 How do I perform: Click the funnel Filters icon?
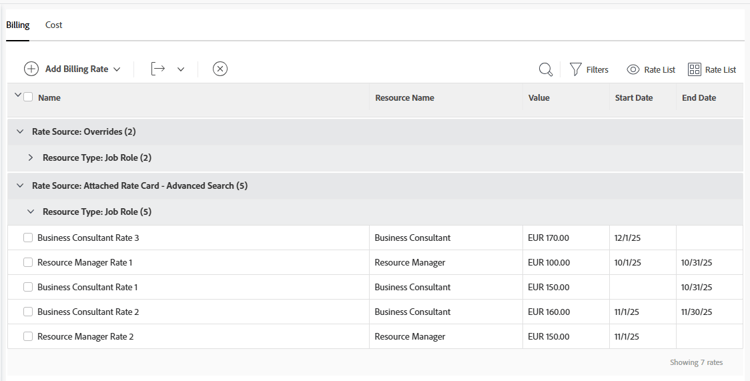(575, 69)
